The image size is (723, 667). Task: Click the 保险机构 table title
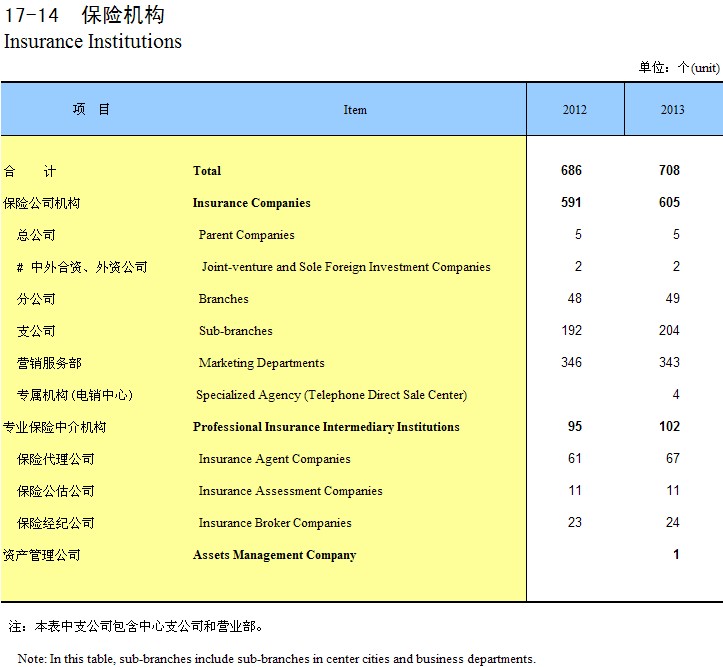[x=124, y=16]
